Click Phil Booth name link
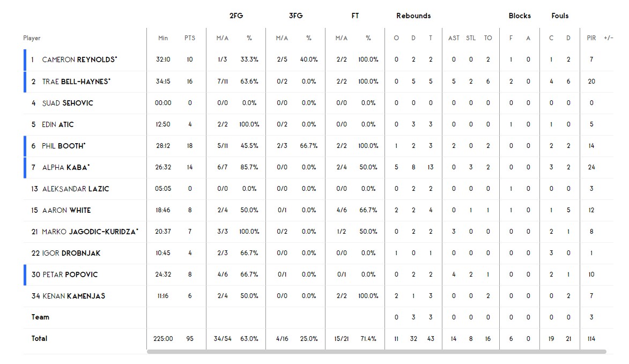 pyautogui.click(x=63, y=146)
